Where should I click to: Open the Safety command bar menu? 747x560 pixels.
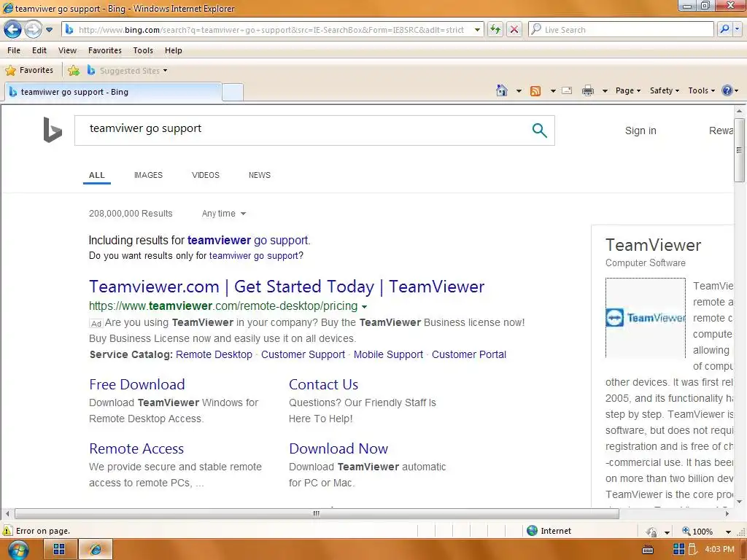click(x=665, y=90)
